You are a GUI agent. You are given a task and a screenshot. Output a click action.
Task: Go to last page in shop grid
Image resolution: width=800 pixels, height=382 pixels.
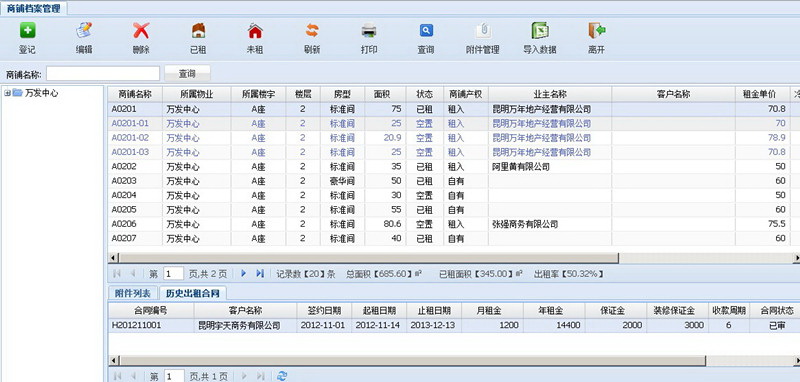[x=260, y=274]
